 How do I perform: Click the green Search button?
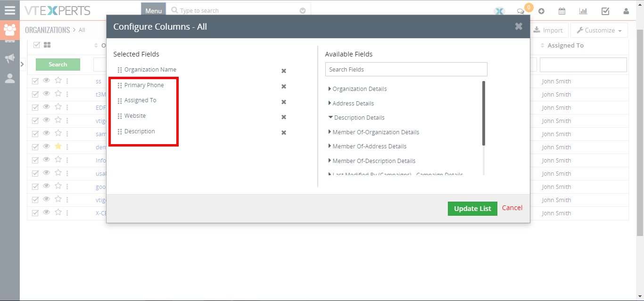click(x=58, y=65)
